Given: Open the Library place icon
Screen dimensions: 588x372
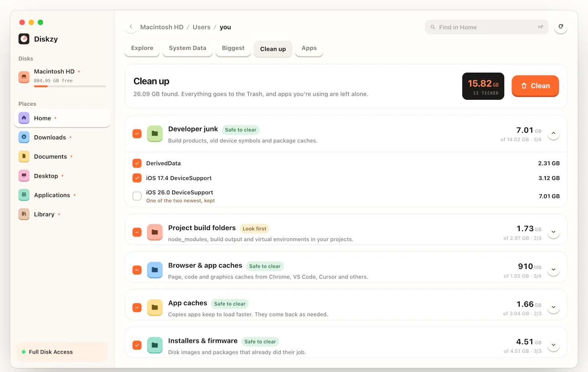Looking at the screenshot, I should (x=24, y=214).
